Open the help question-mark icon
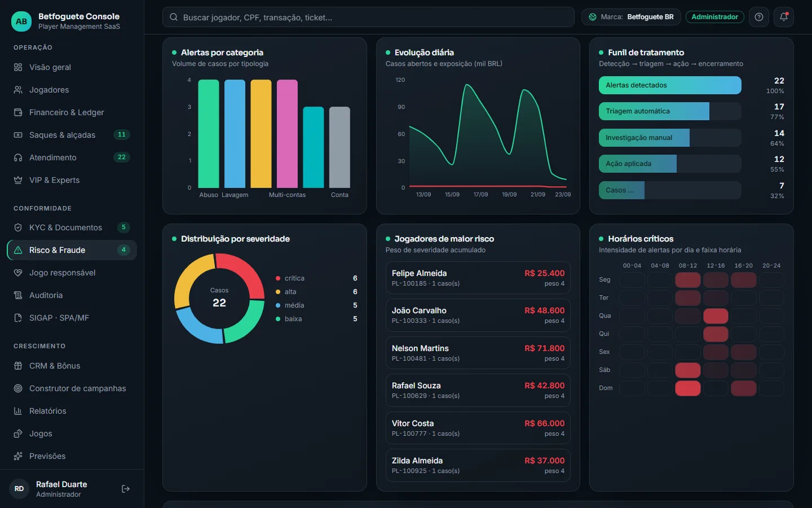Image resolution: width=812 pixels, height=508 pixels. click(759, 17)
